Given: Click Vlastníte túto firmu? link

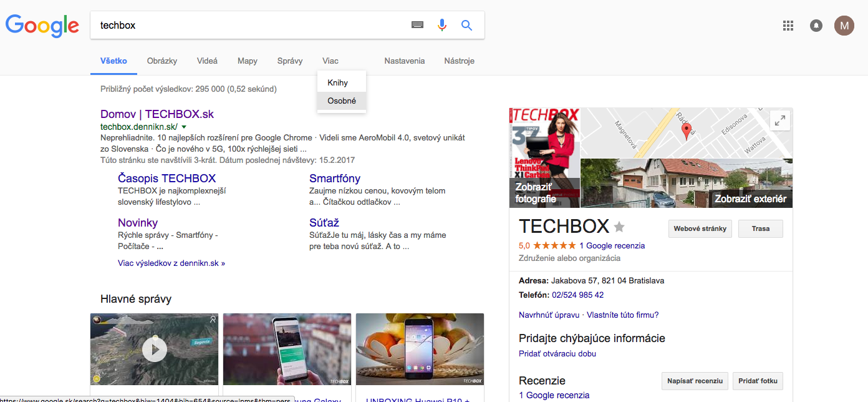Looking at the screenshot, I should [x=623, y=315].
